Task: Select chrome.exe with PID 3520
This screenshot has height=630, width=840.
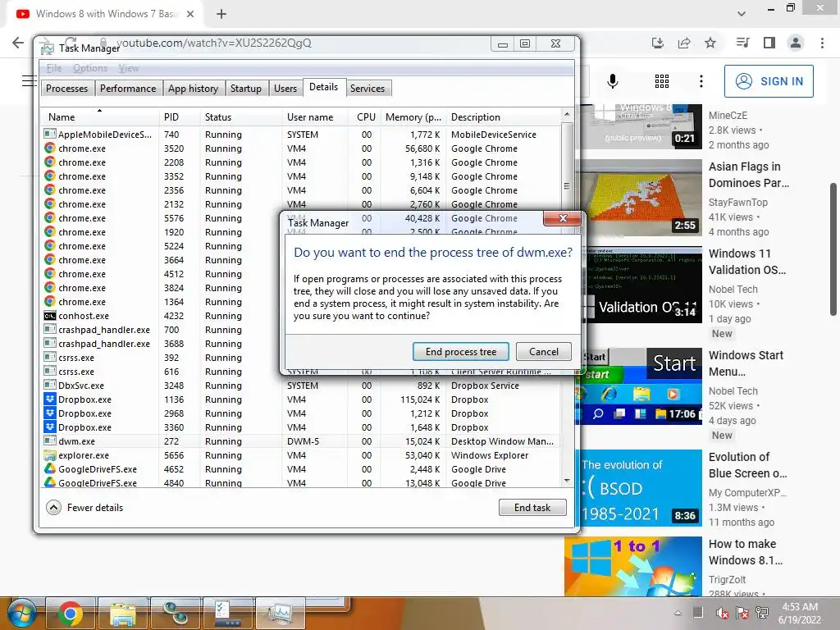Action: [x=300, y=148]
